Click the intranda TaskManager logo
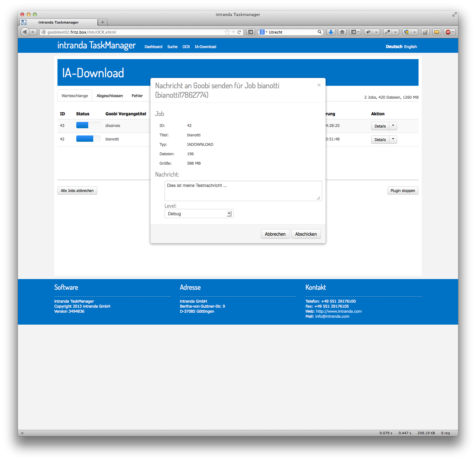This screenshot has height=461, width=476. 96,45
